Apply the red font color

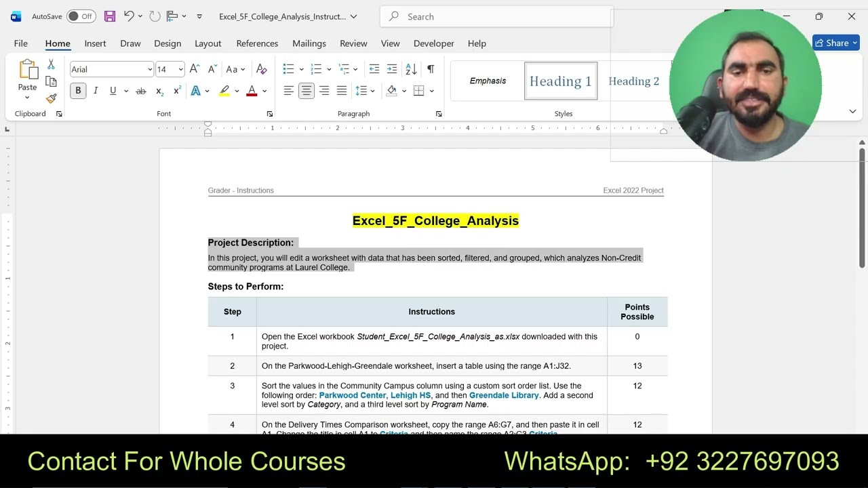coord(252,91)
